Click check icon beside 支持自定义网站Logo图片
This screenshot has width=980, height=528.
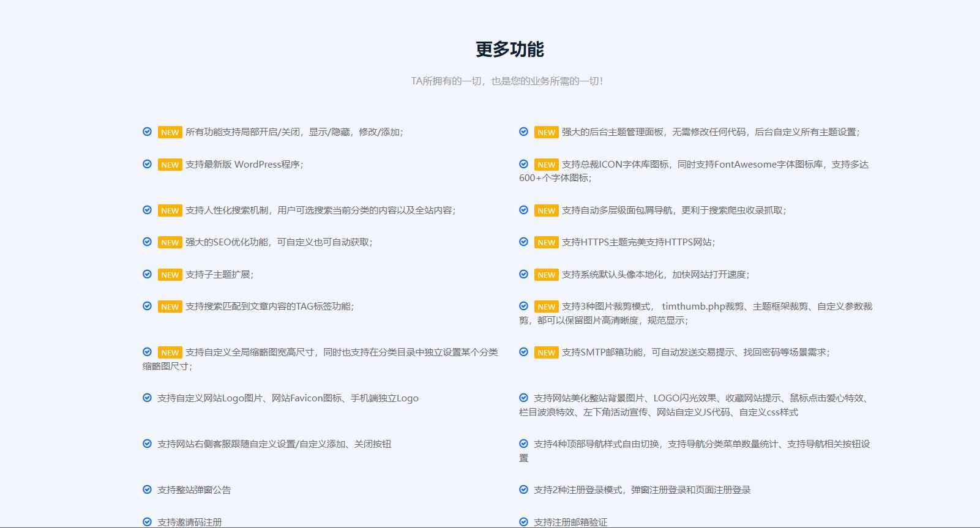[x=147, y=398]
